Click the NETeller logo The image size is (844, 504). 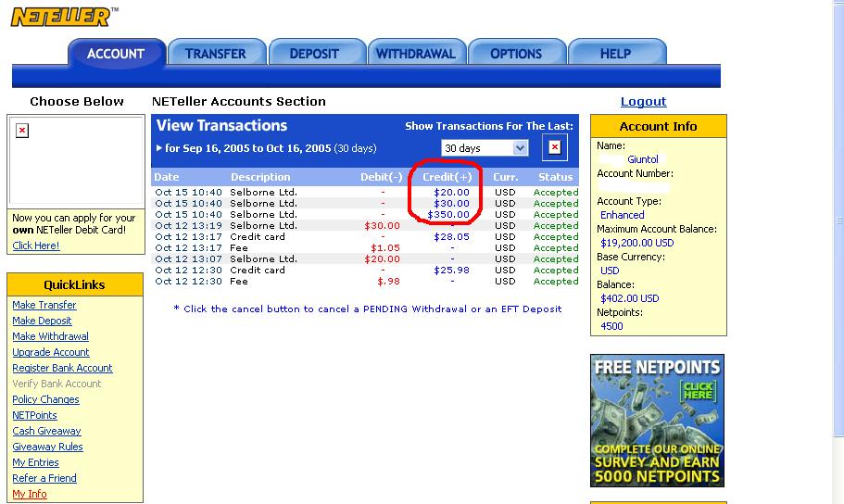pyautogui.click(x=64, y=17)
